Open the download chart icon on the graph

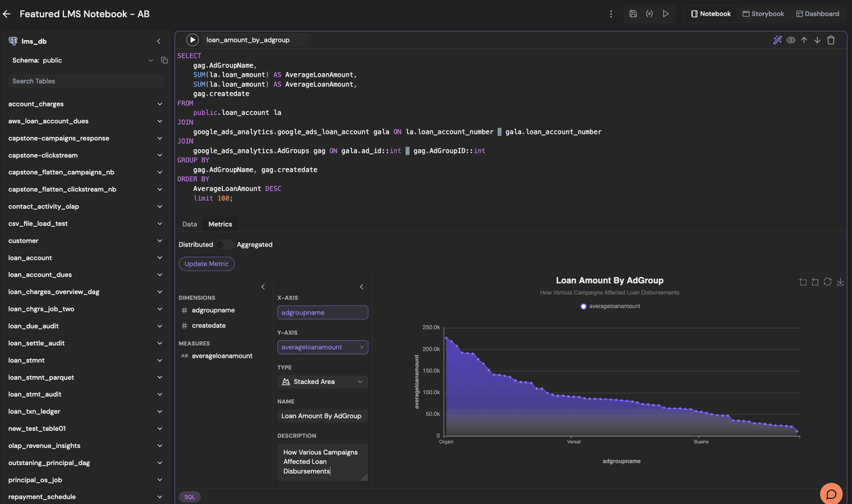coord(840,282)
